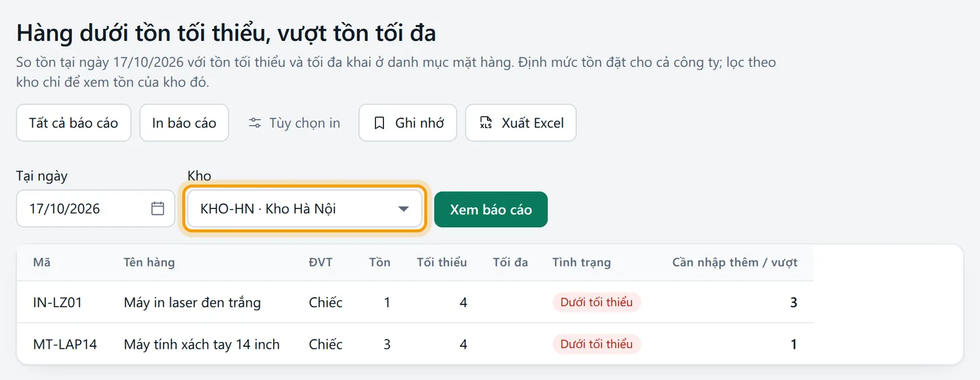
Task: Click the calendar icon in date field
Action: [x=157, y=208]
